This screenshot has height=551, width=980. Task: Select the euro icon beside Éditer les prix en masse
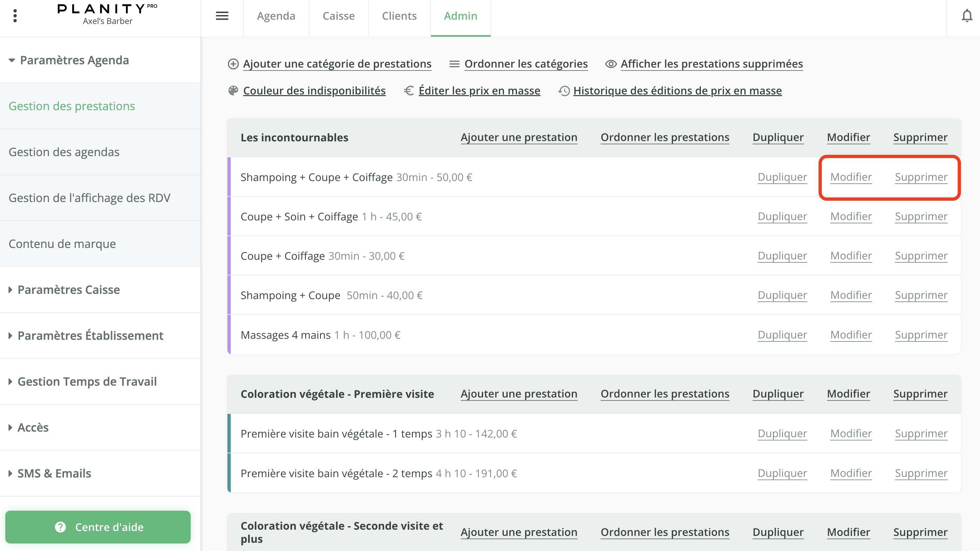pos(409,91)
